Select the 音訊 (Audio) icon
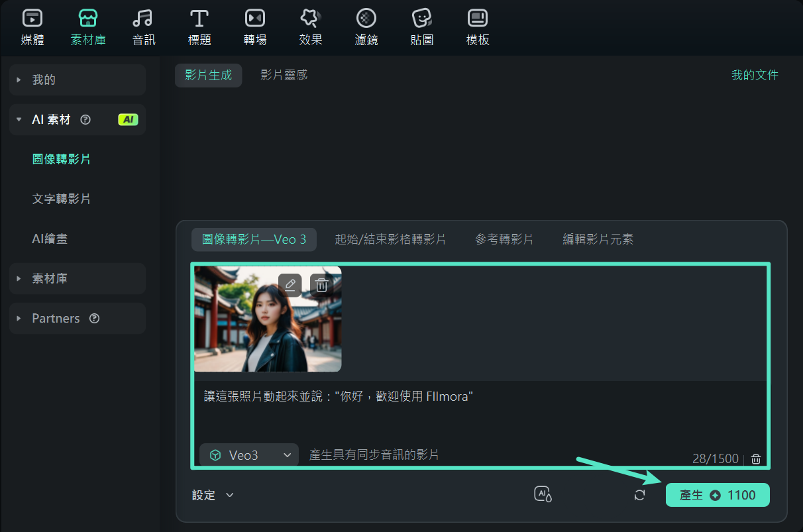Viewport: 803px width, 532px height. 143,27
